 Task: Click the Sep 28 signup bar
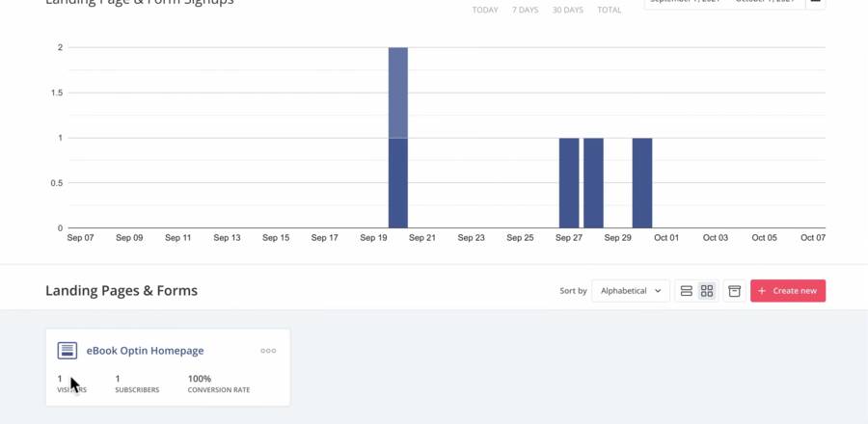593,183
